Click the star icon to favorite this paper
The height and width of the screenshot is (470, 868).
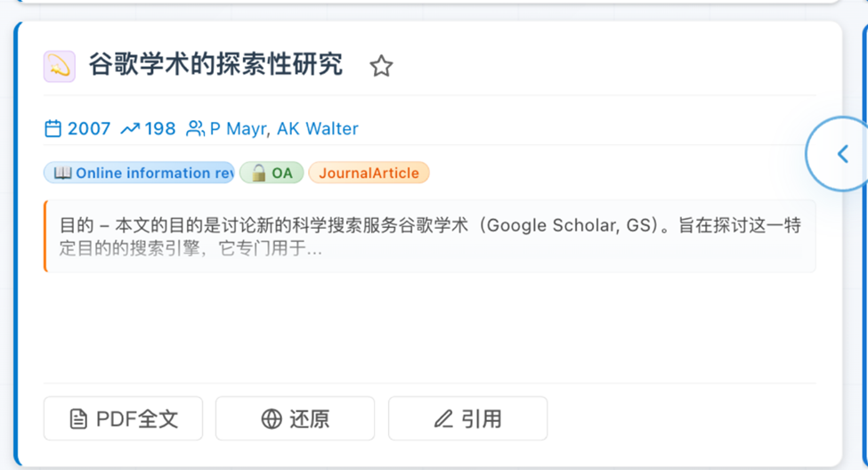(x=381, y=66)
